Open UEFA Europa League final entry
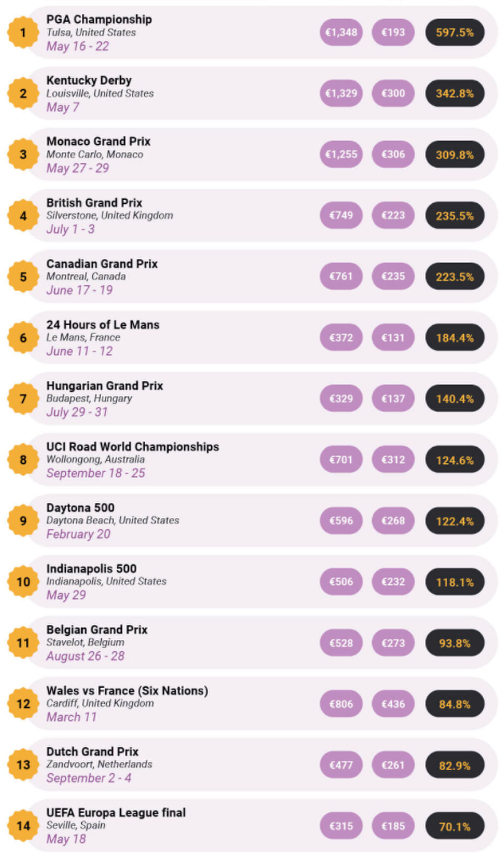This screenshot has height=858, width=504. [263, 825]
